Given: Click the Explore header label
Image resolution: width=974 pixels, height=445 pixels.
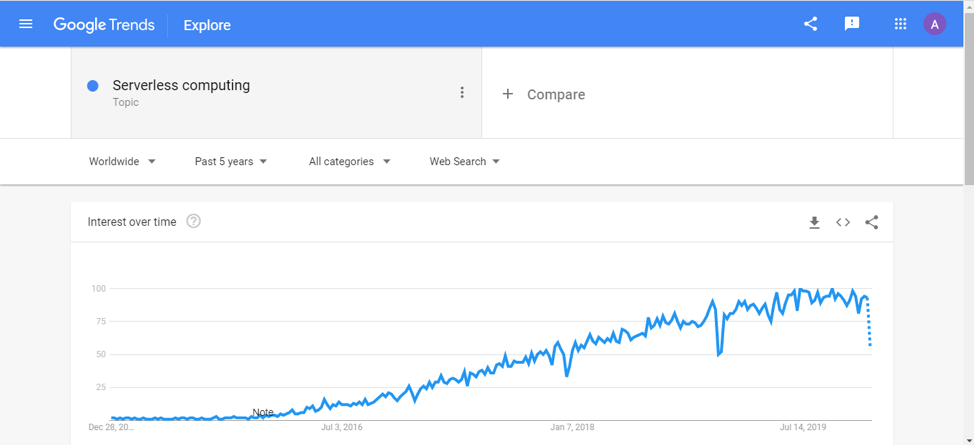Looking at the screenshot, I should tap(207, 25).
